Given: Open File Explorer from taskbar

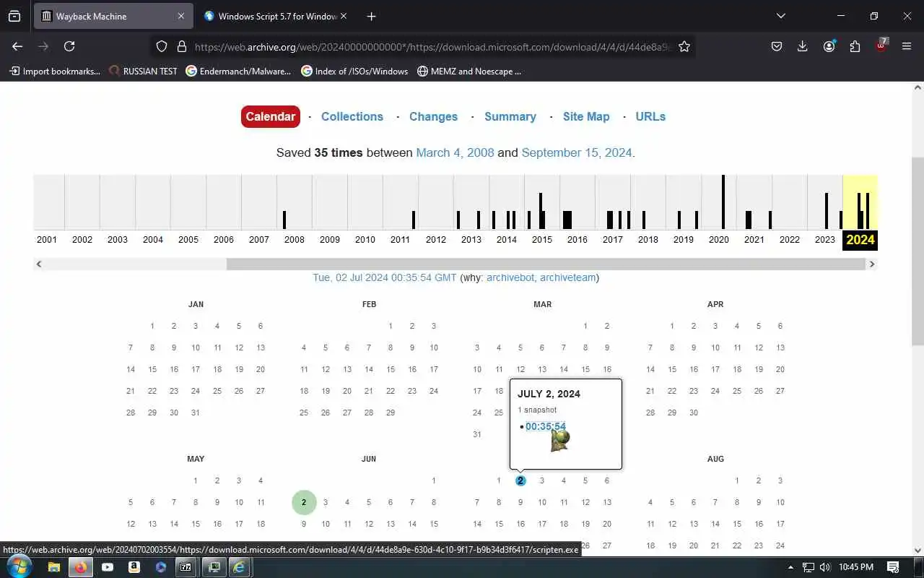Looking at the screenshot, I should pos(53,567).
